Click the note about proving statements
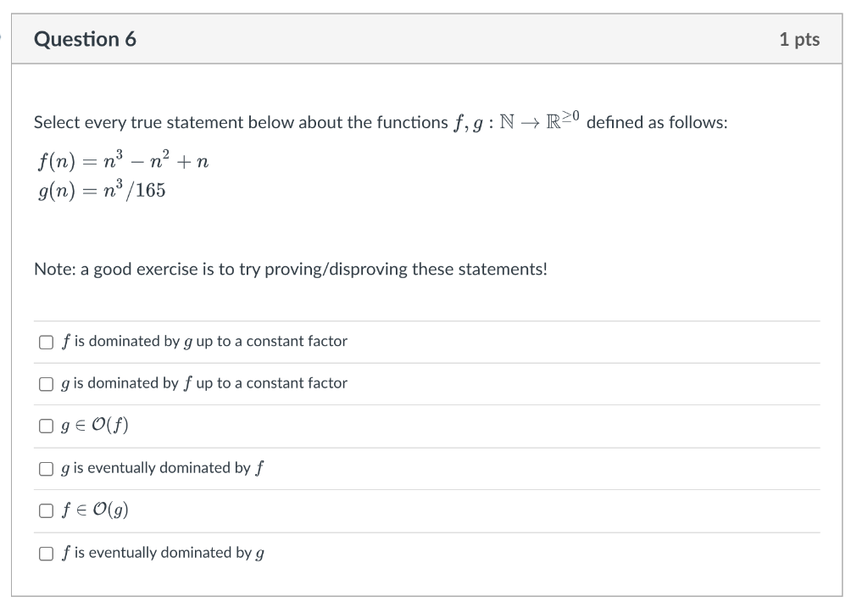The width and height of the screenshot is (868, 613). click(290, 269)
